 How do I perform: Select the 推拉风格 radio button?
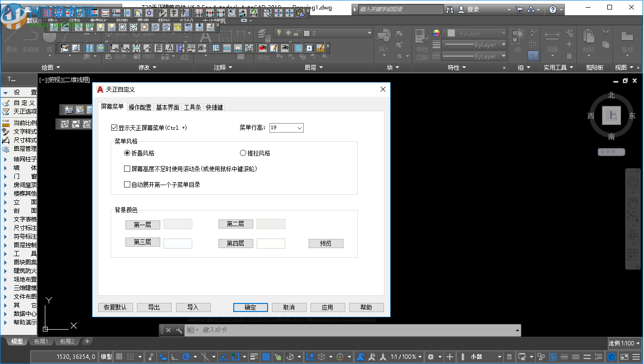(243, 153)
